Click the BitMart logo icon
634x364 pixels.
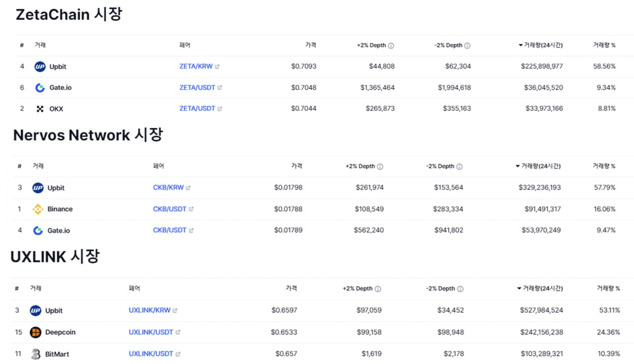[x=36, y=354]
